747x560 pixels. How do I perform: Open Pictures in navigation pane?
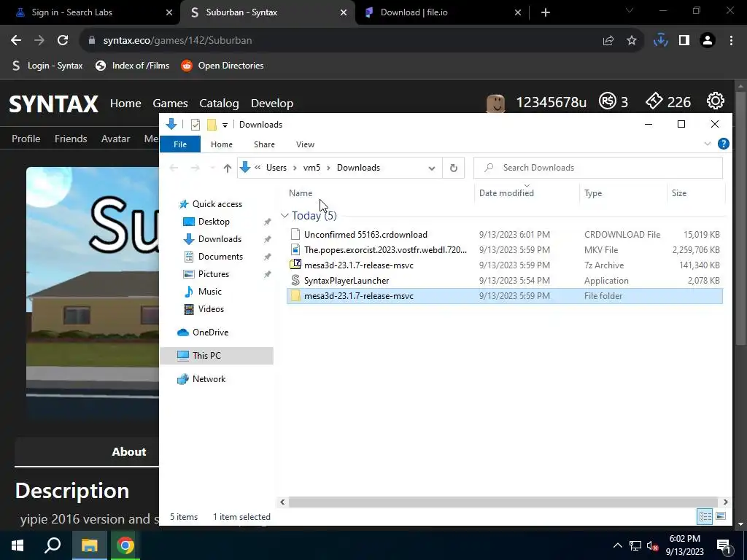coord(214,274)
